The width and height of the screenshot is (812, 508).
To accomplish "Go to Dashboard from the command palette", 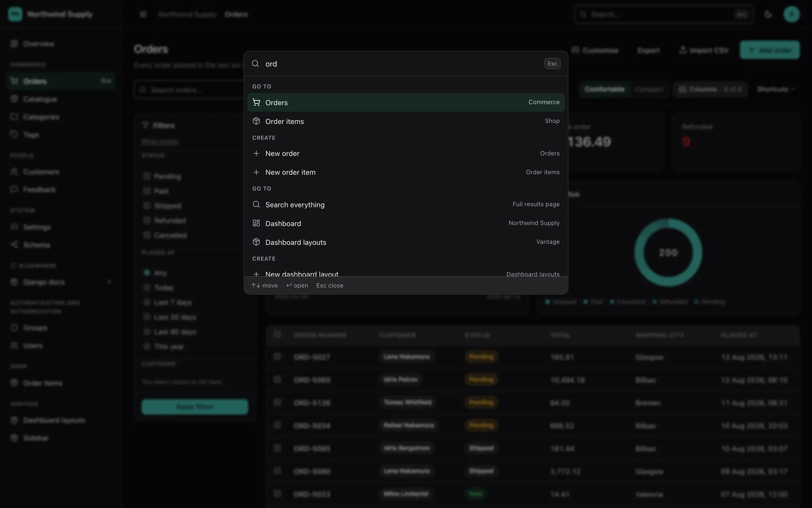I will coord(406,223).
